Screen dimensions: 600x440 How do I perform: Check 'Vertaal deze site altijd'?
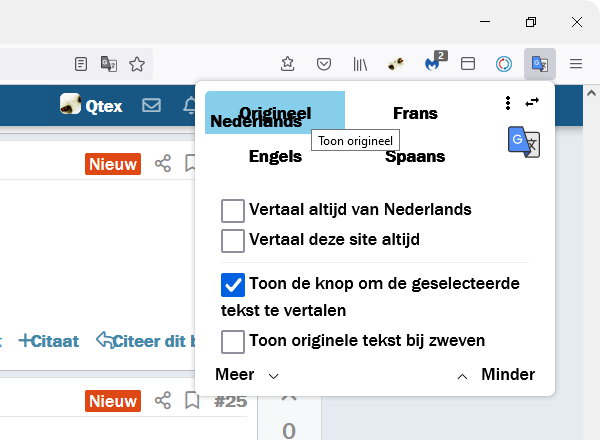[x=233, y=240]
